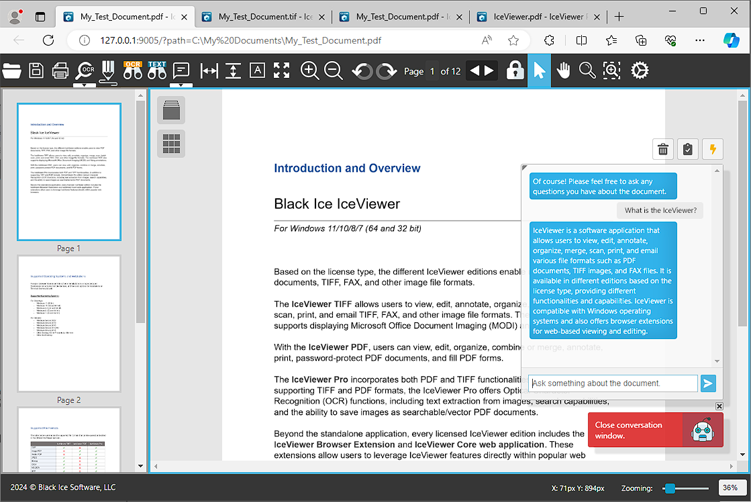
Task: Switch to the grid thumbnail view
Action: pos(171,144)
